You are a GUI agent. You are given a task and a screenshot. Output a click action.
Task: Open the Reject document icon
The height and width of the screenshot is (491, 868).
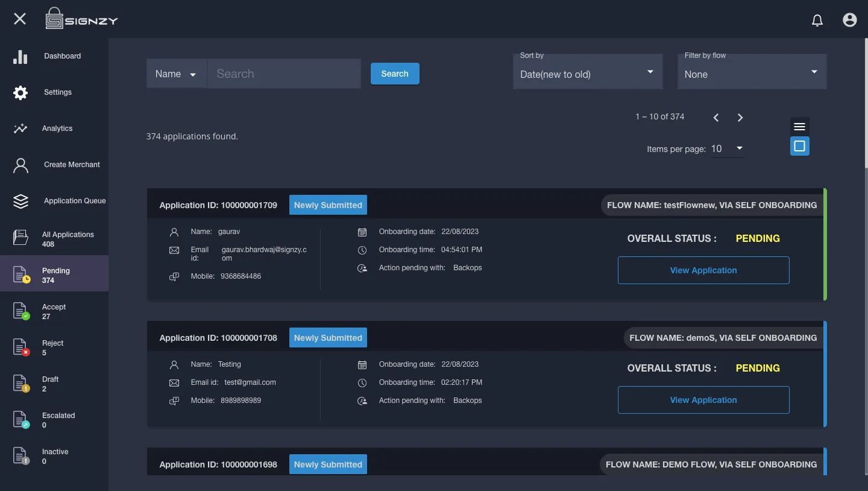[21, 347]
